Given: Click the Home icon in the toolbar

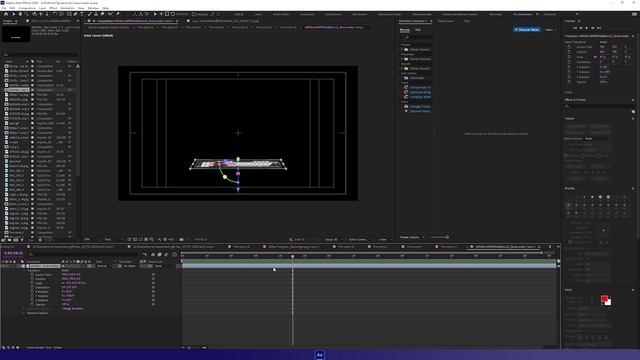Looking at the screenshot, I should [x=6, y=14].
